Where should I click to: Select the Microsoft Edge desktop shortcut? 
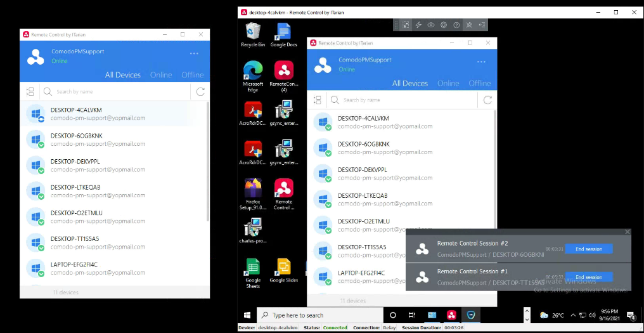click(x=253, y=77)
